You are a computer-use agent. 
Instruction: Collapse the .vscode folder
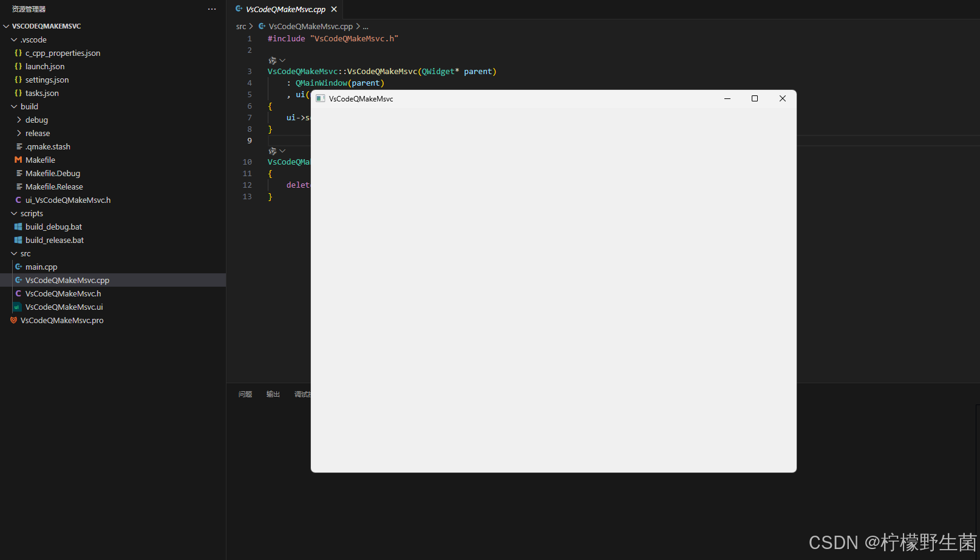33,39
